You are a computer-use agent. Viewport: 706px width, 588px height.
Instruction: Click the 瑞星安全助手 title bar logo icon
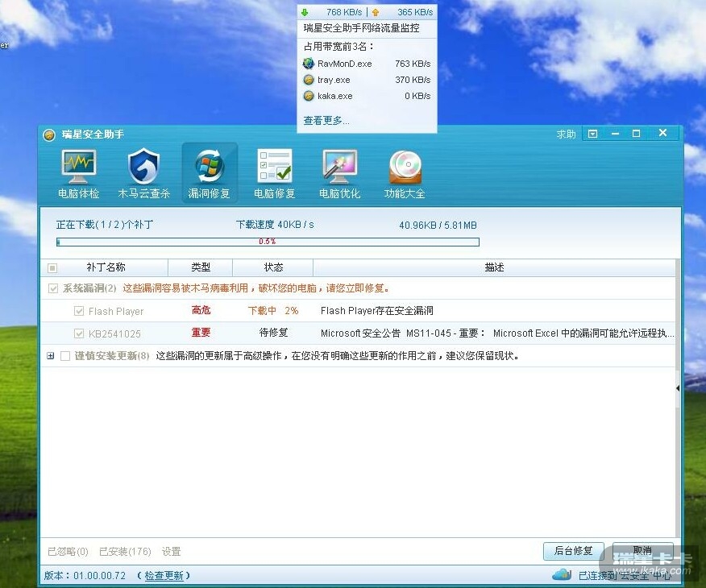tap(49, 135)
